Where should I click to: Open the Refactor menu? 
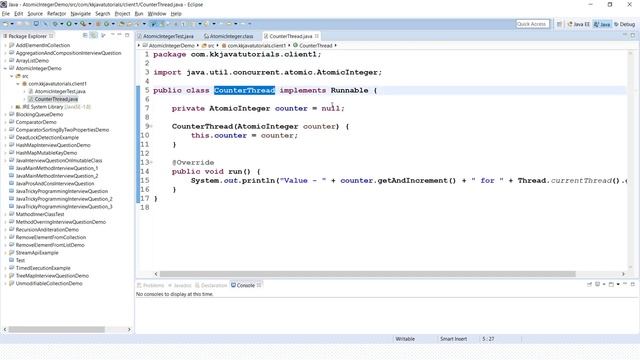[56, 13]
